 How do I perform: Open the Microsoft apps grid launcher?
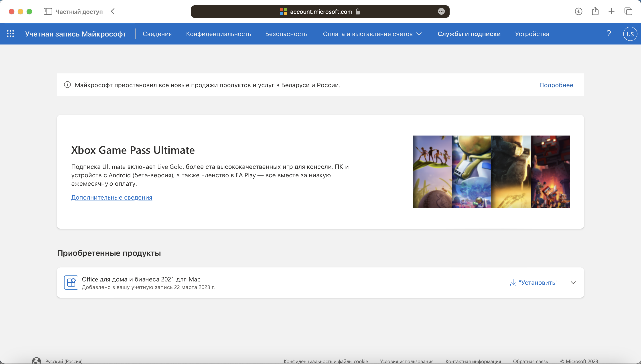[10, 34]
